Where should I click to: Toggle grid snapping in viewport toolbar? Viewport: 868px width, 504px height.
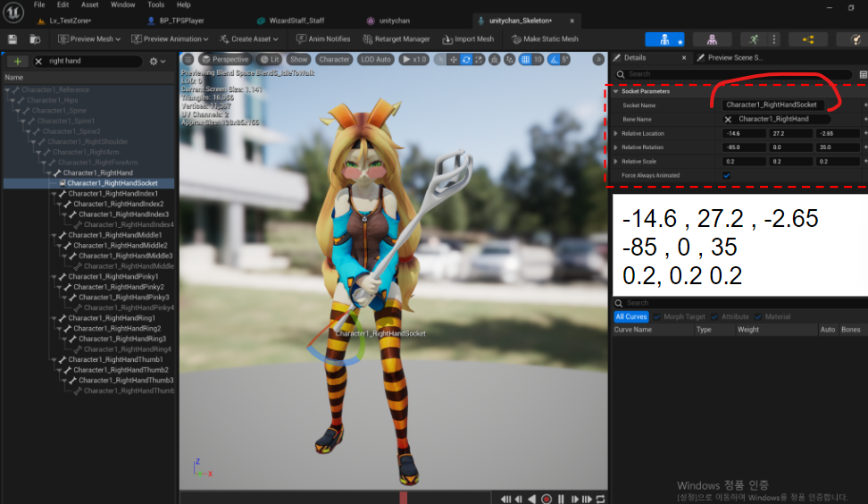click(x=525, y=59)
